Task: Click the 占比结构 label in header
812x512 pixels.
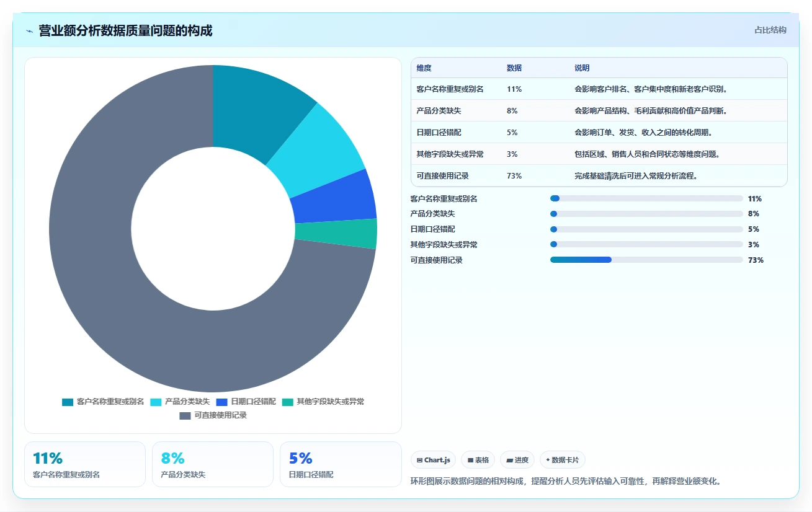Action: tap(770, 30)
